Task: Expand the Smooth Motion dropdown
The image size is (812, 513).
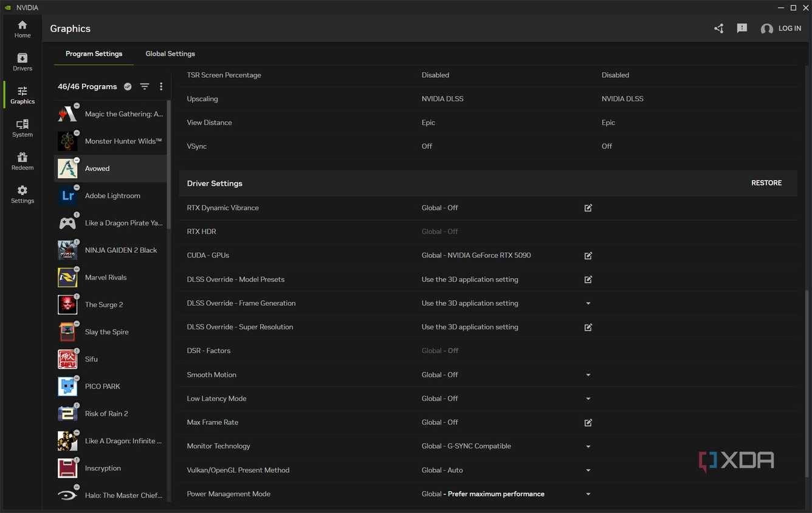Action: point(588,375)
